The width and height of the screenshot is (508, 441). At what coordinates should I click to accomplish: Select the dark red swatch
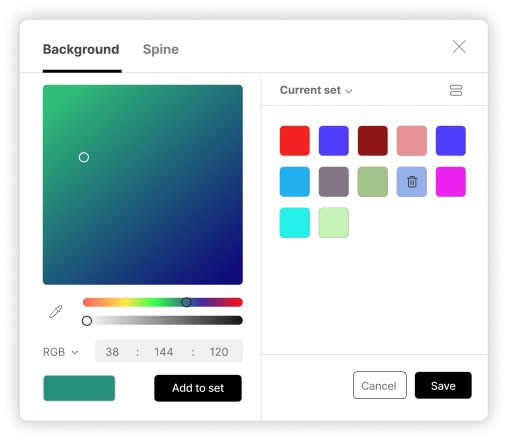click(x=373, y=141)
